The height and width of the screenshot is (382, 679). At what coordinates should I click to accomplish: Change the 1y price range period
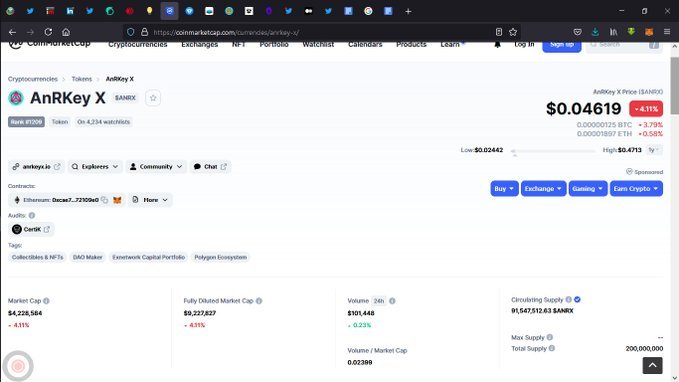653,150
